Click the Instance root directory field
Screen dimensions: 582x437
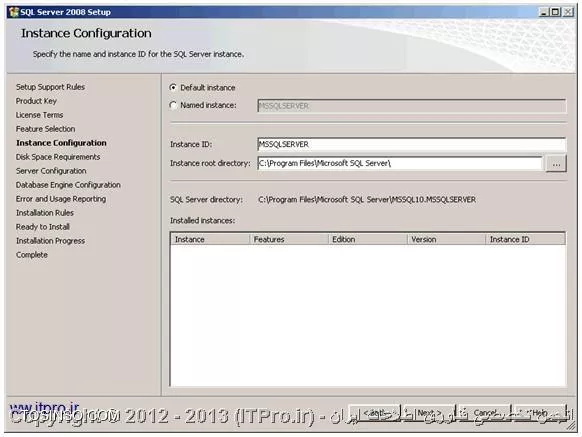tap(400, 163)
